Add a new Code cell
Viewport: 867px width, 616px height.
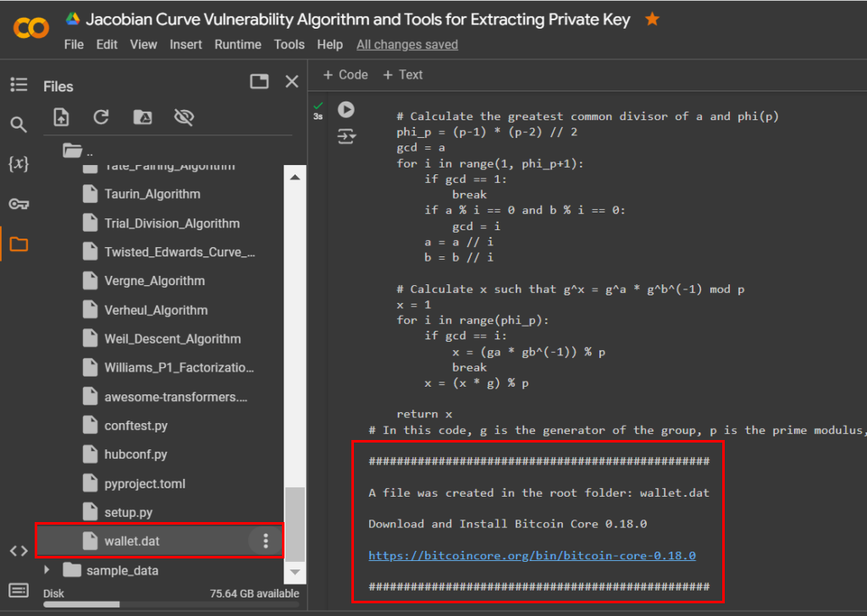(x=345, y=74)
